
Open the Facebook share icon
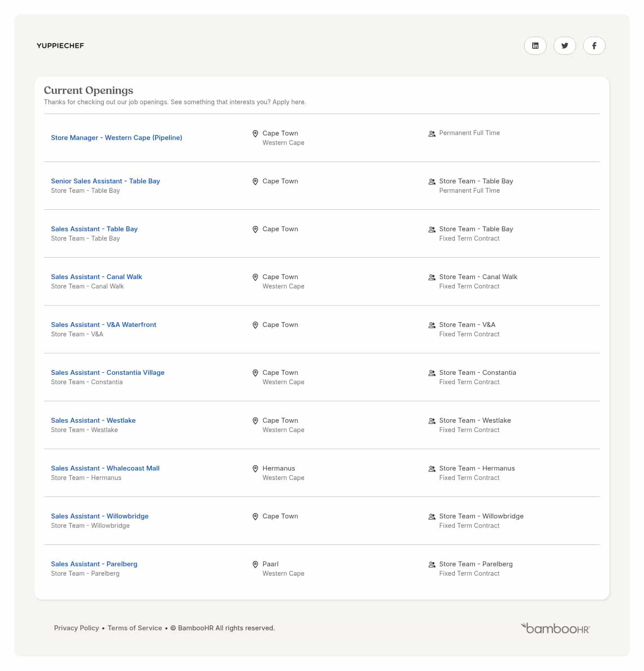594,46
